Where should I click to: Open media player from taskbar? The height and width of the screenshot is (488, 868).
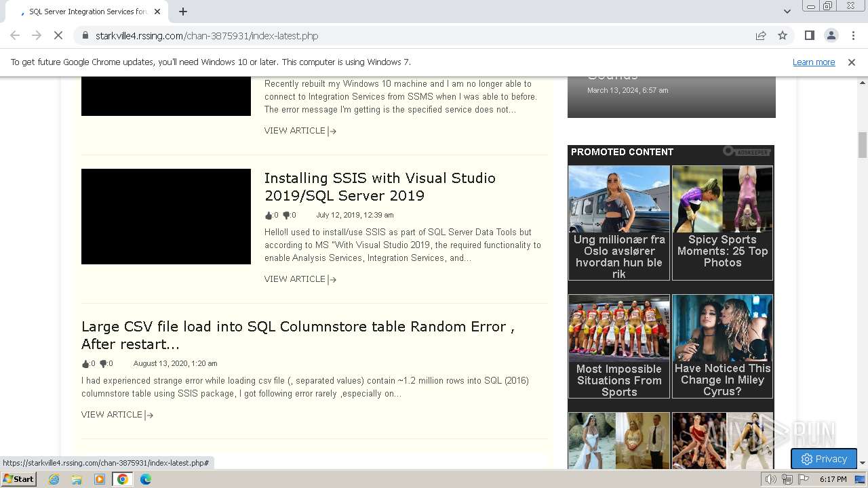pos(100,479)
